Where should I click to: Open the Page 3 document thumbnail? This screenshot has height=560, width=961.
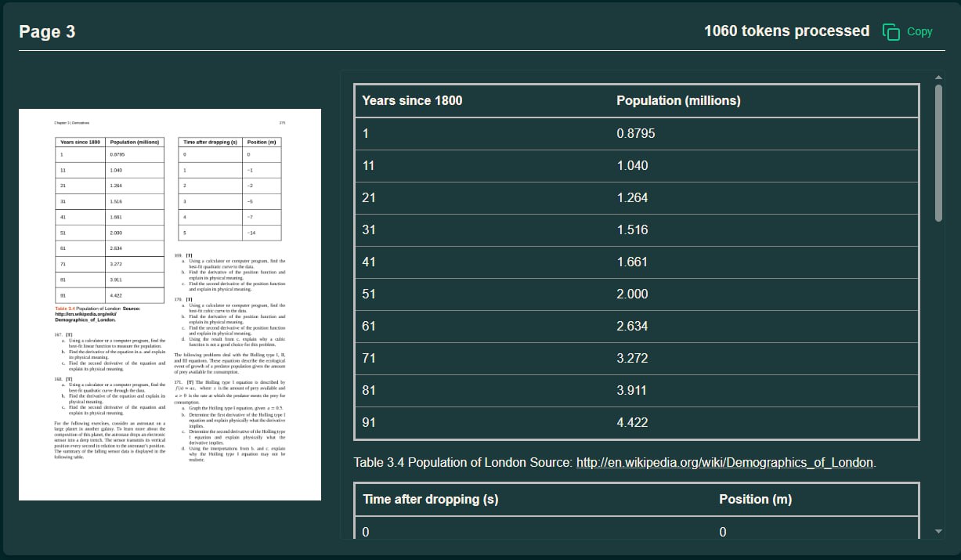coord(170,304)
